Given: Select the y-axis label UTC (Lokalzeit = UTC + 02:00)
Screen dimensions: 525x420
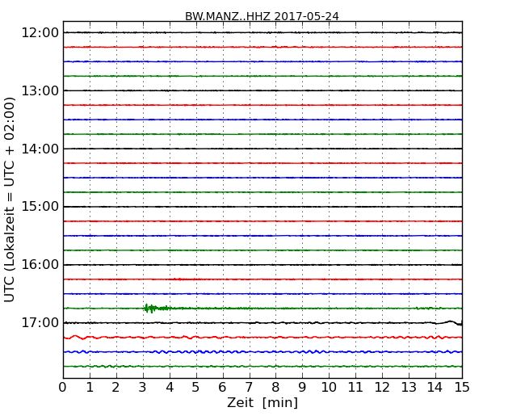Looking at the screenshot, I should click(10, 199).
